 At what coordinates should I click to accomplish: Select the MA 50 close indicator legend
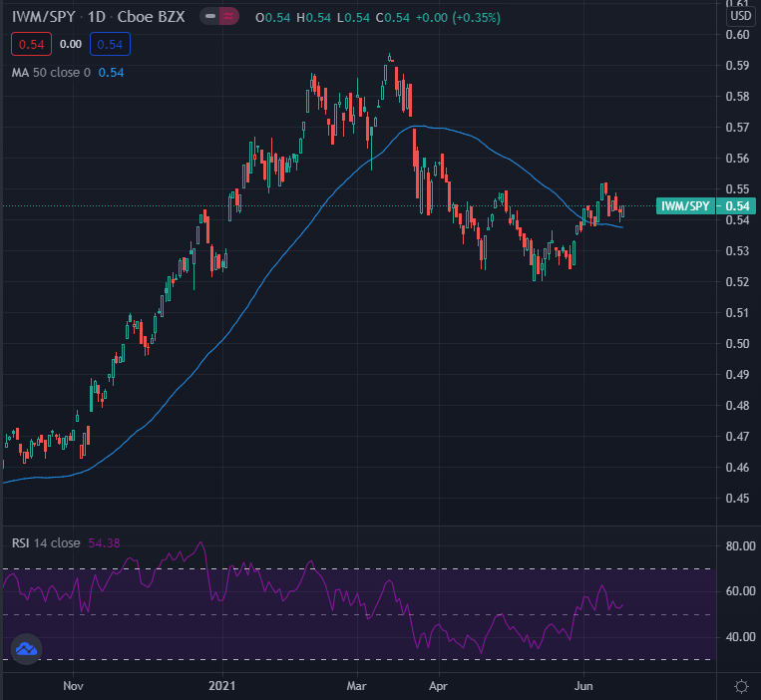pyautogui.click(x=51, y=73)
